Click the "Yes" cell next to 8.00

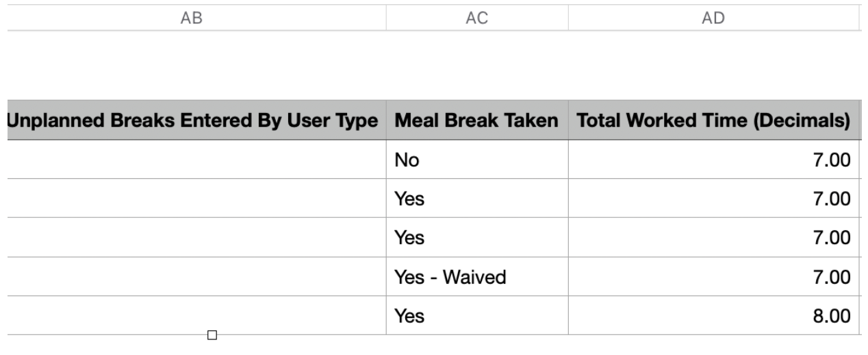tap(476, 316)
